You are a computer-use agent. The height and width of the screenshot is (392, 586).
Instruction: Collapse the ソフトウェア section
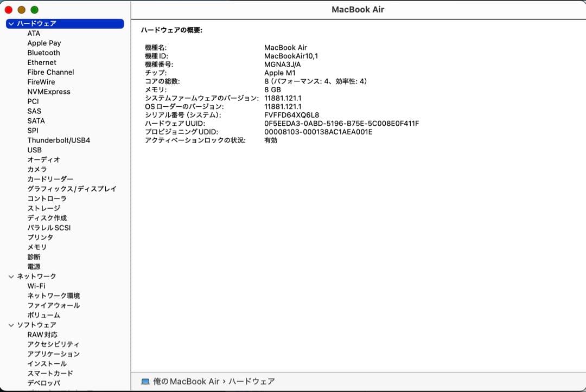point(11,324)
